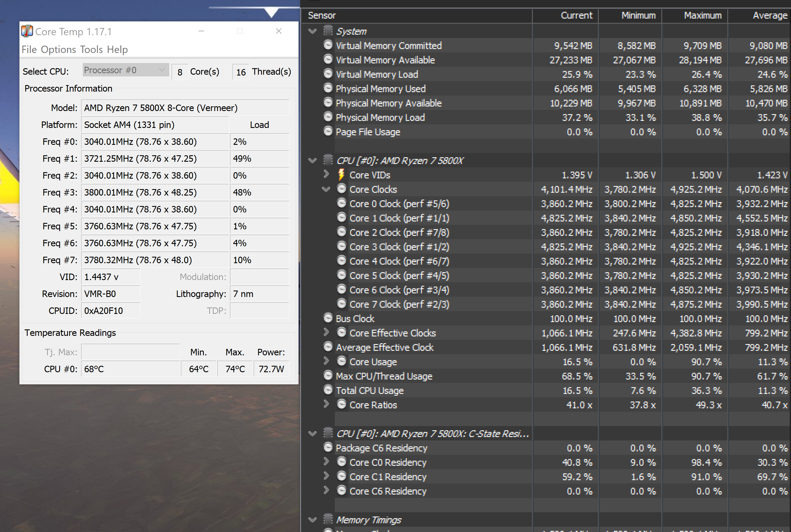Click the icon beside Core C6 Residency
791x532 pixels.
[341, 490]
